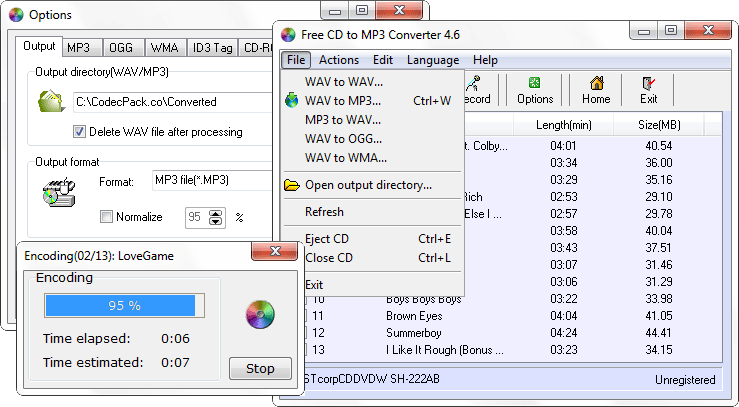Close the Encoding dialog
This screenshot has width=739, height=407.
pos(275,251)
